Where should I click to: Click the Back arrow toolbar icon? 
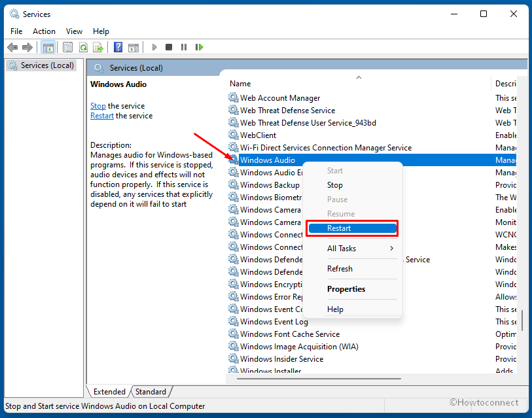tap(12, 47)
